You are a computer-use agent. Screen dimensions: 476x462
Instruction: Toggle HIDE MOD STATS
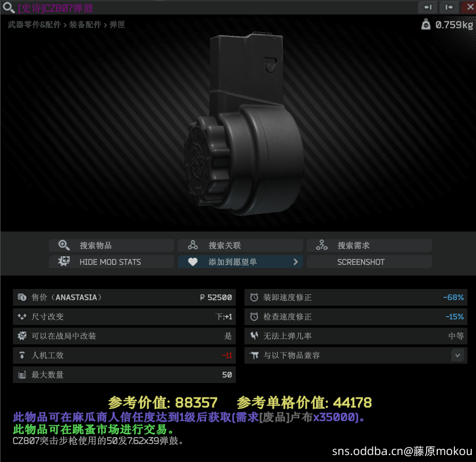[111, 262]
